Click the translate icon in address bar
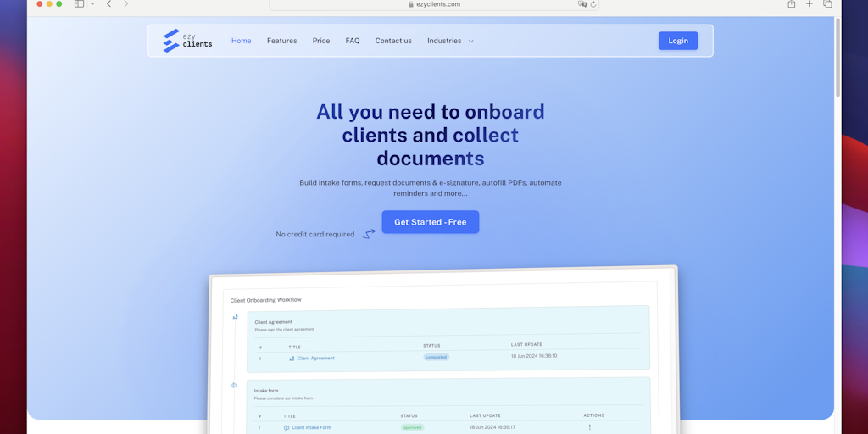 [582, 4]
